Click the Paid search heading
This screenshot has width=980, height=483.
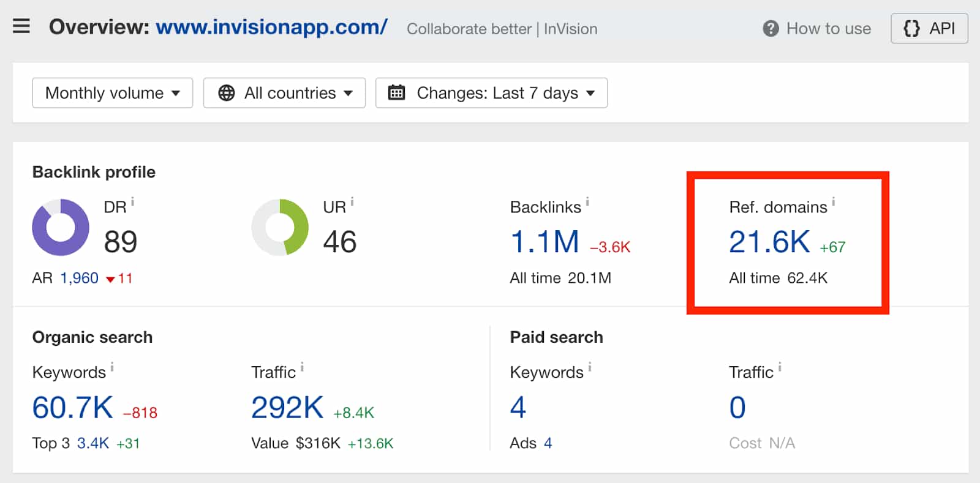pyautogui.click(x=556, y=337)
